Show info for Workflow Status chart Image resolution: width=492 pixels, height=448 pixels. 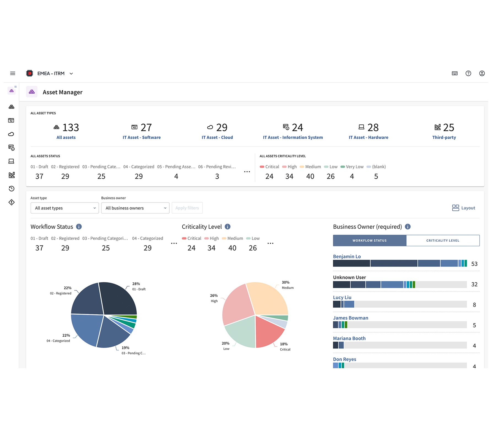coord(79,226)
